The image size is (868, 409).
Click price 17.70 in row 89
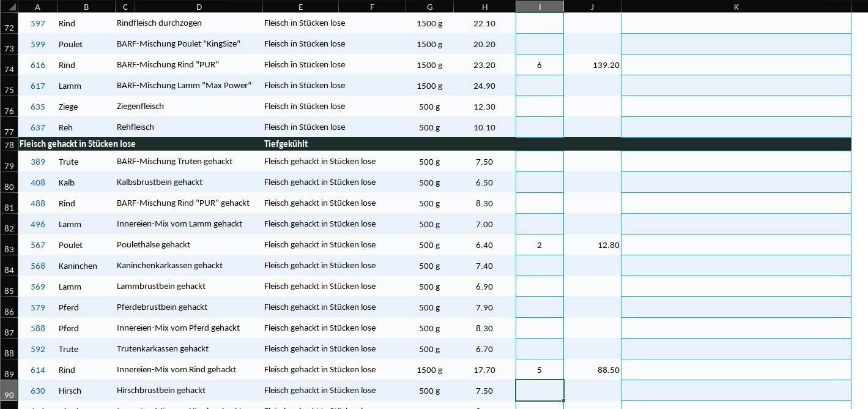(x=484, y=370)
